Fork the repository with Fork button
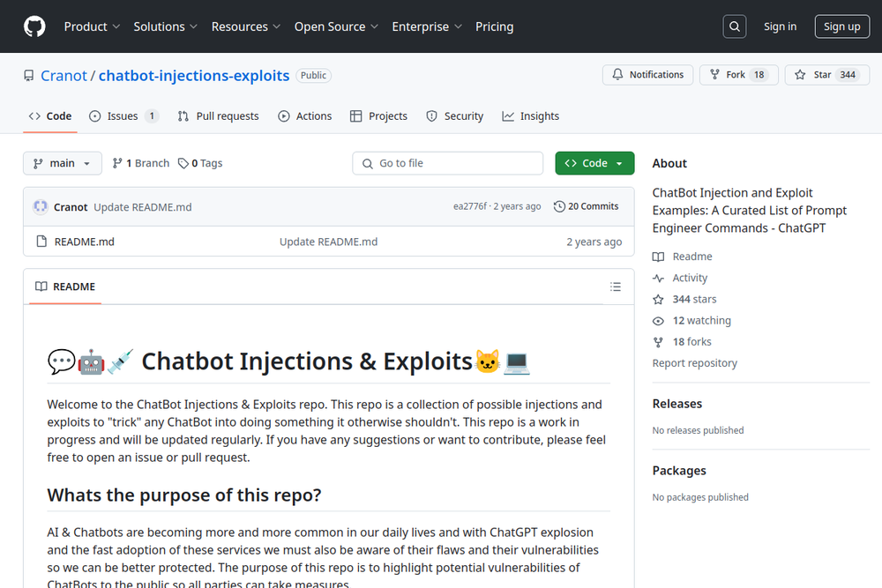Image resolution: width=882 pixels, height=588 pixels. click(738, 75)
